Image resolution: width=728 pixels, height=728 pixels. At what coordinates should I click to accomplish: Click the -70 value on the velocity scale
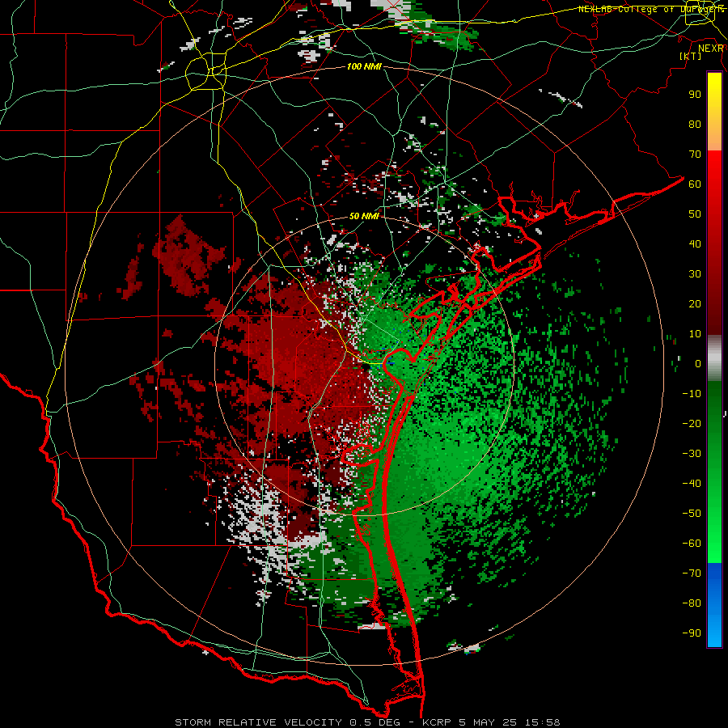pos(692,574)
